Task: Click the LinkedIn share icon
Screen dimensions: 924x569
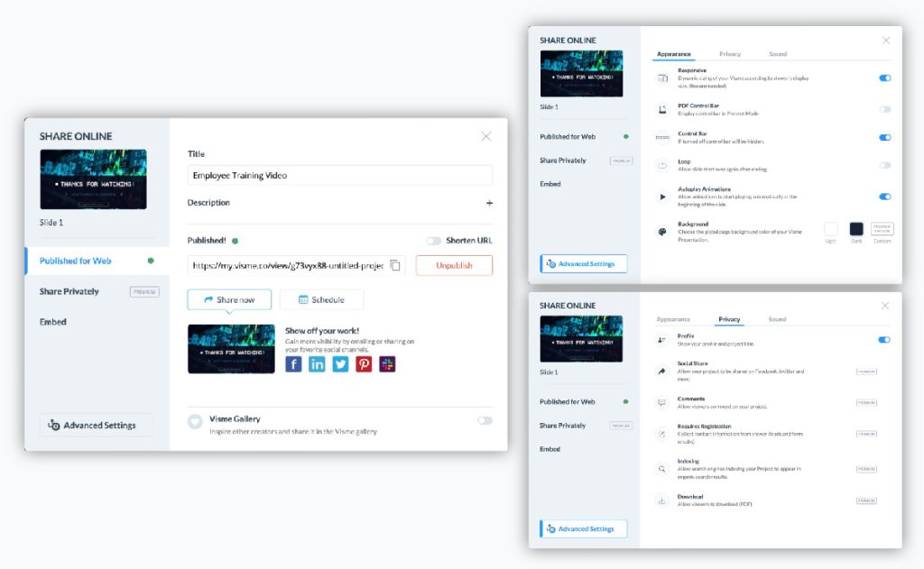Action: (317, 364)
